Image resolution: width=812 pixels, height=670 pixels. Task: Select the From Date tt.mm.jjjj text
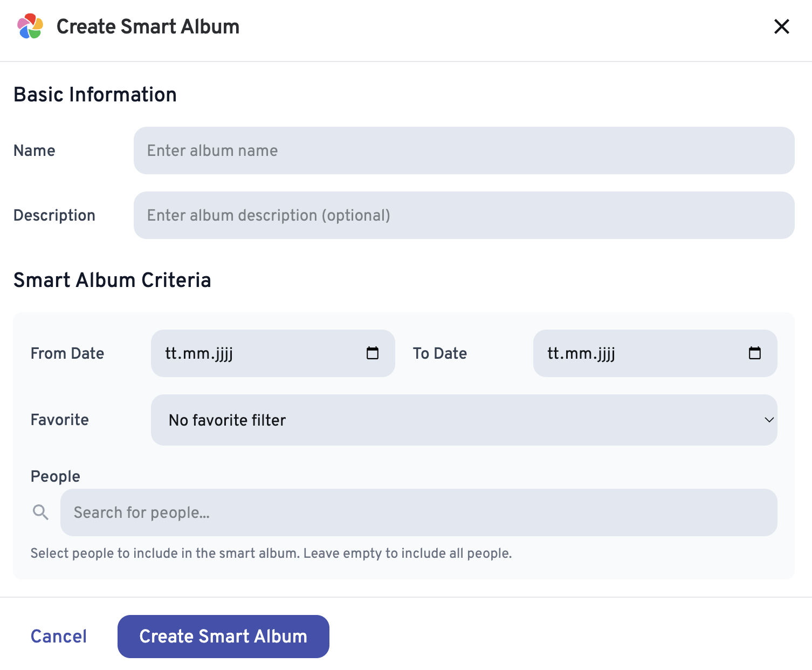[199, 354]
